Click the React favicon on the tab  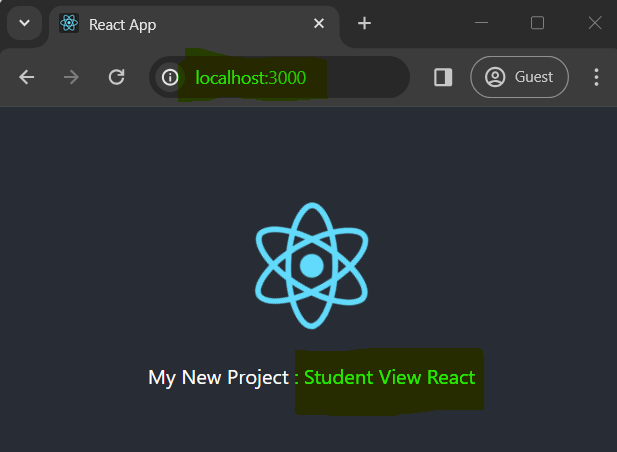click(x=69, y=23)
